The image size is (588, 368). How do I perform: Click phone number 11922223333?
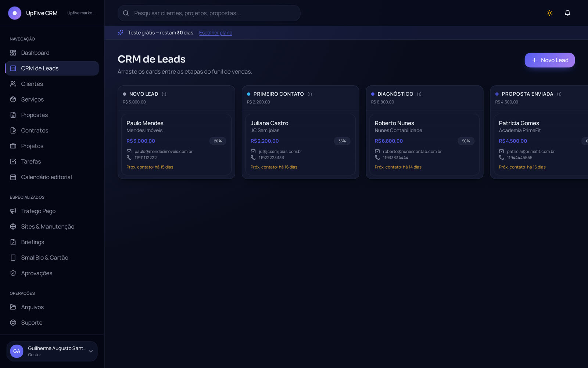pyautogui.click(x=271, y=158)
